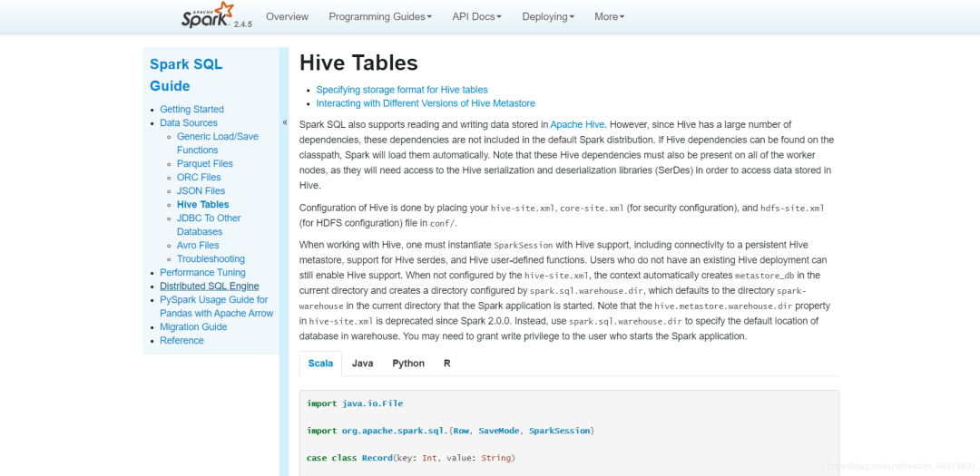980x476 pixels.
Task: Expand the Programming Guides dropdown
Action: pos(380,17)
